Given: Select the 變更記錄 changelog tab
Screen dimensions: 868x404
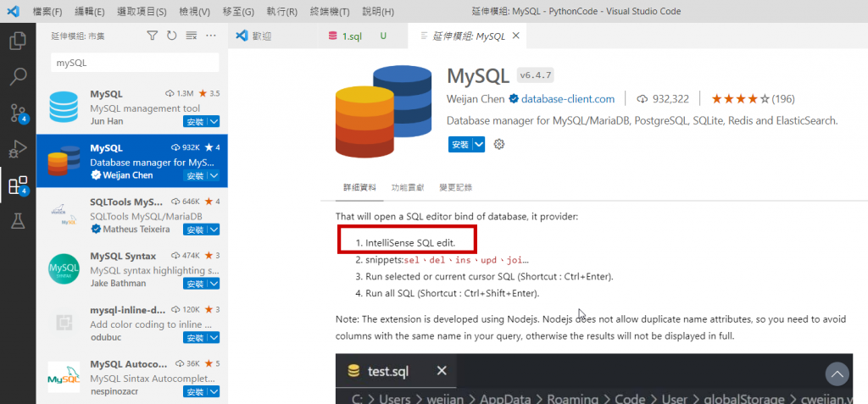Looking at the screenshot, I should pyautogui.click(x=455, y=187).
